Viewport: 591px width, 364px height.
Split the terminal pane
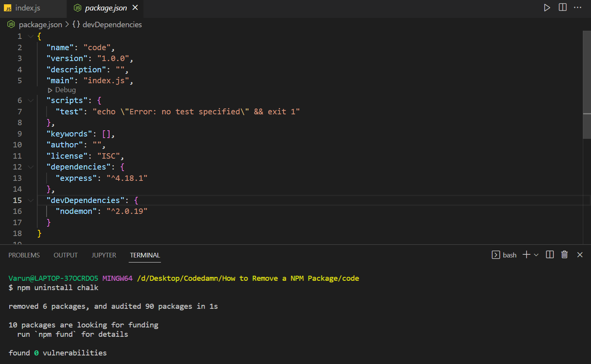click(549, 255)
